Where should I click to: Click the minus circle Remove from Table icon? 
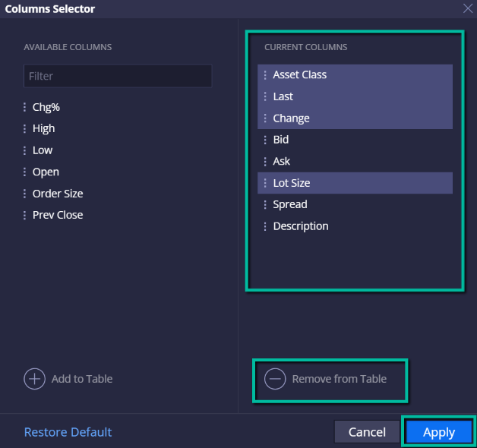tap(275, 379)
